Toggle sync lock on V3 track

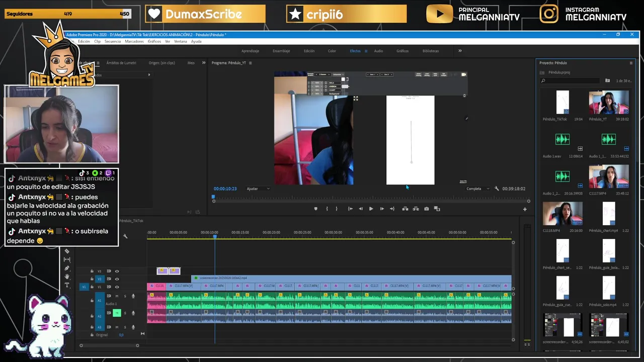point(109,271)
